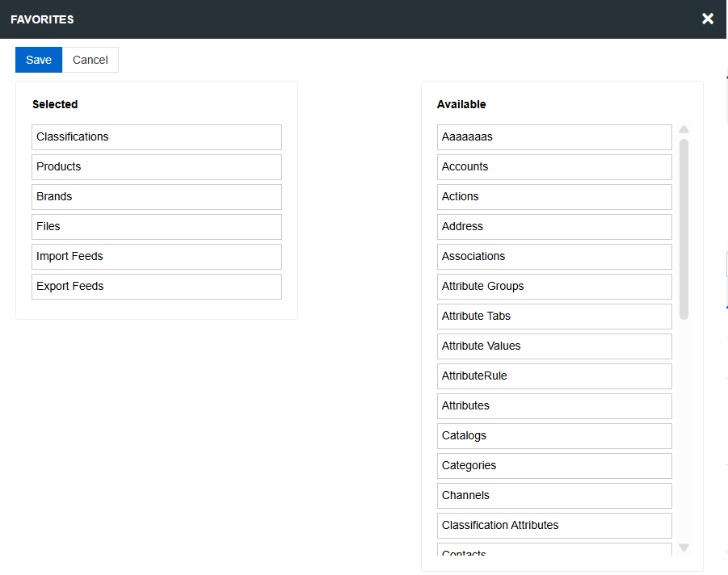This screenshot has width=728, height=575.
Task: Choose Attribute Groups from Available
Action: pos(554,286)
